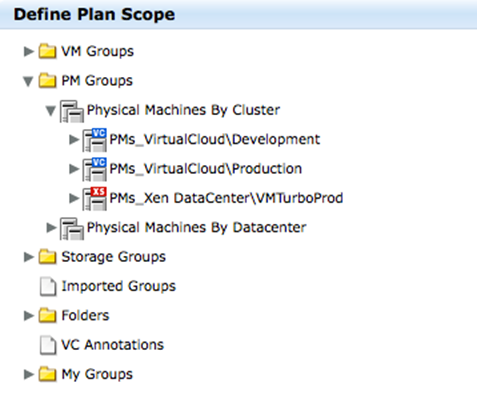477x415 pixels.
Task: Select the My Groups label
Action: [97, 374]
